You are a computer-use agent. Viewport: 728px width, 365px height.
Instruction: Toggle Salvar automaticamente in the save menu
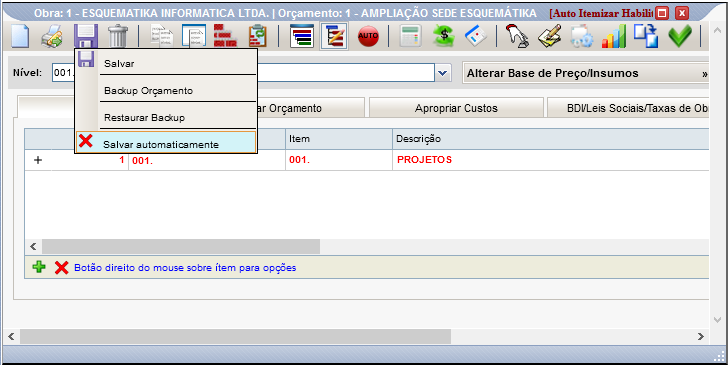(x=166, y=143)
